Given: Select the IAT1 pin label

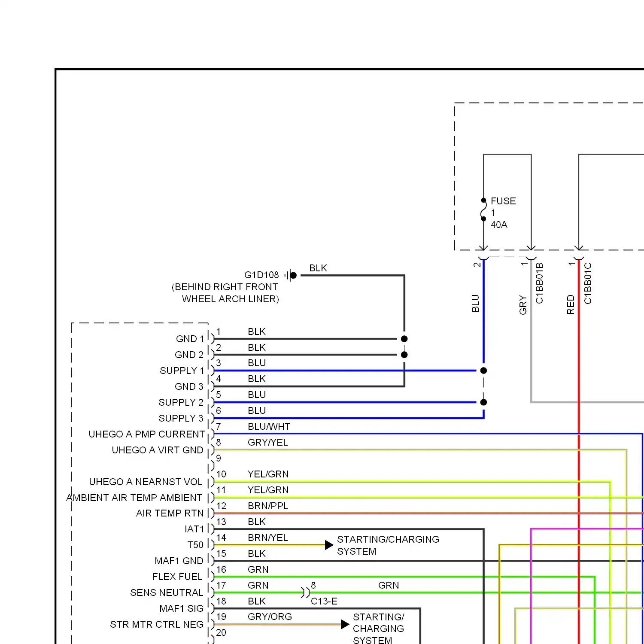Looking at the screenshot, I should pyautogui.click(x=194, y=529).
